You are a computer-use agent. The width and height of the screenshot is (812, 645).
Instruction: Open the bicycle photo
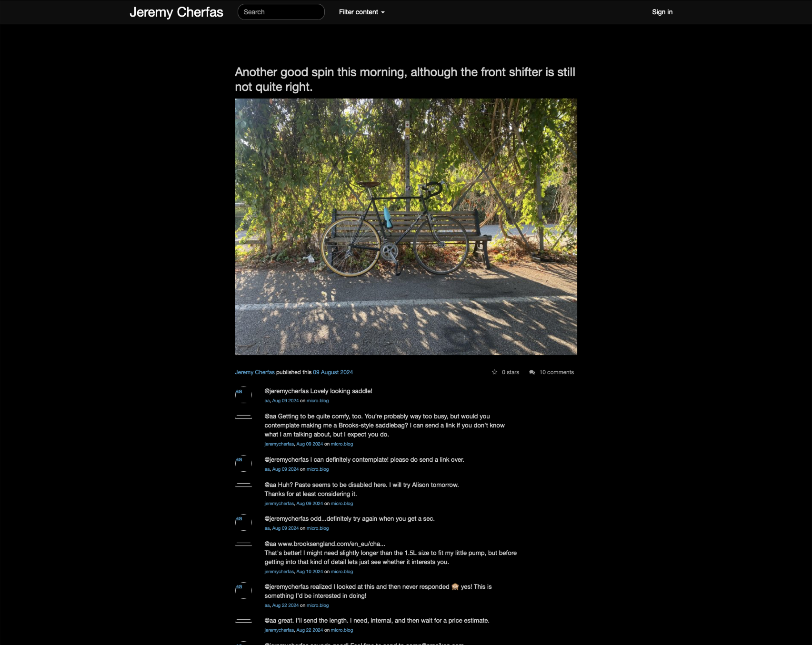tap(406, 227)
